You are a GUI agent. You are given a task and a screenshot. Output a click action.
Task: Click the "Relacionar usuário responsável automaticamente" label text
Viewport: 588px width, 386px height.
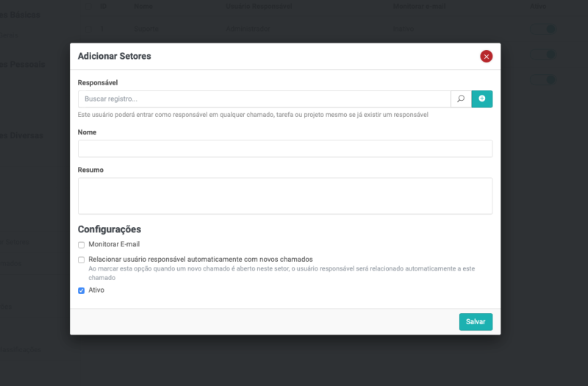201,260
